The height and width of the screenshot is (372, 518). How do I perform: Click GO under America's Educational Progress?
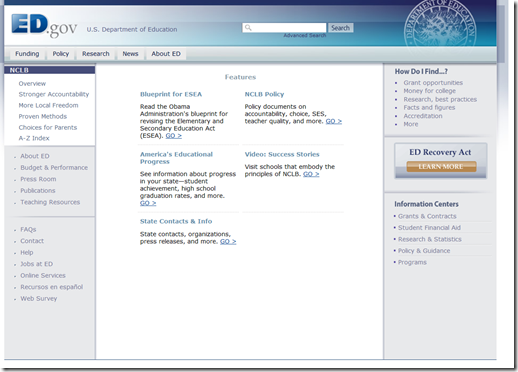click(x=148, y=203)
